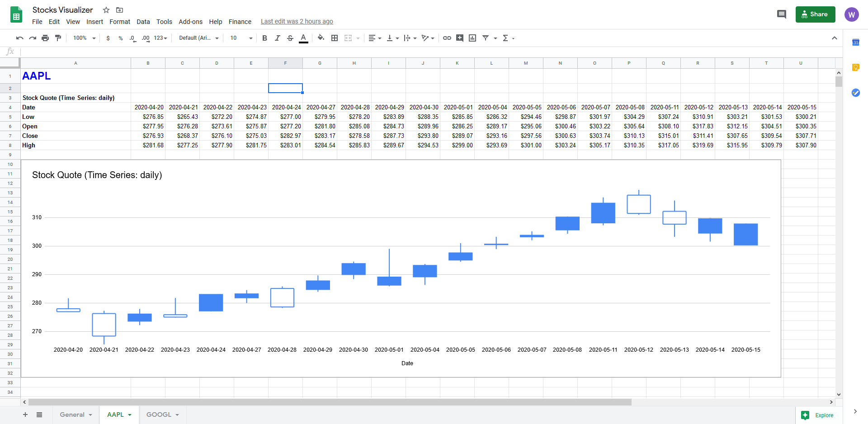
Task: Open the Format menu
Action: point(120,22)
